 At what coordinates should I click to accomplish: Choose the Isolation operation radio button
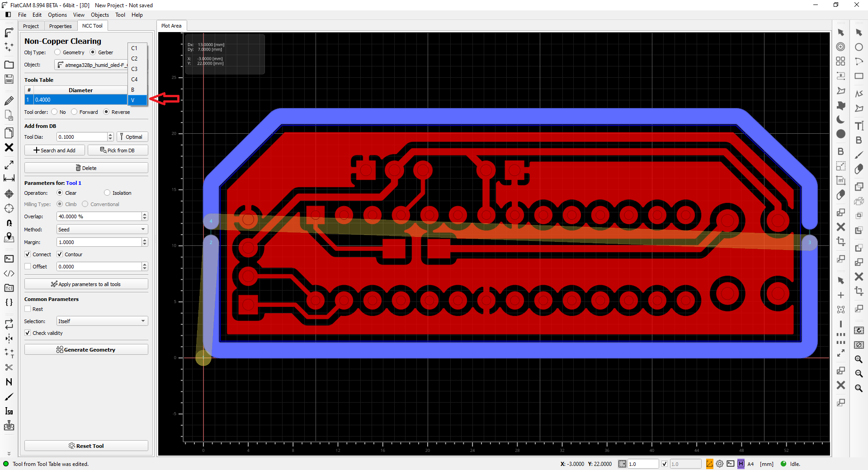point(107,193)
